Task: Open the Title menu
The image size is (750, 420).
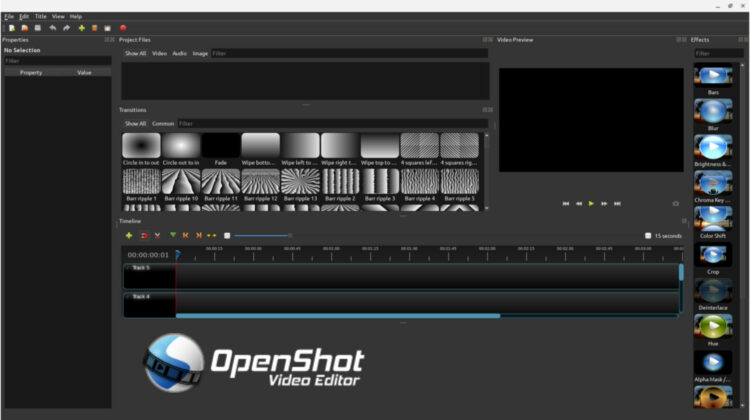Action: [x=41, y=16]
